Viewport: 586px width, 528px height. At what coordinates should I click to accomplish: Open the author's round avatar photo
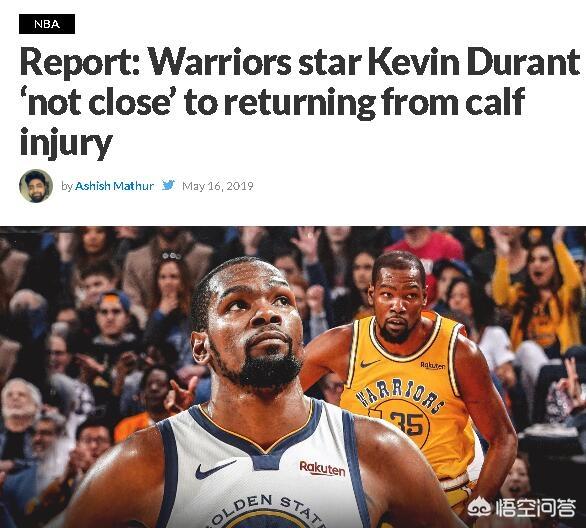36,186
